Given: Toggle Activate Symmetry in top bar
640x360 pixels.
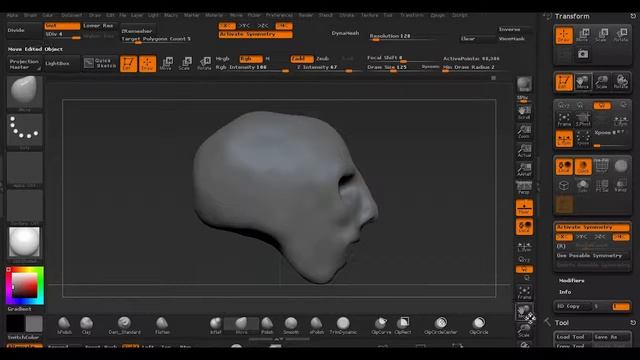Looking at the screenshot, I should coord(256,34).
